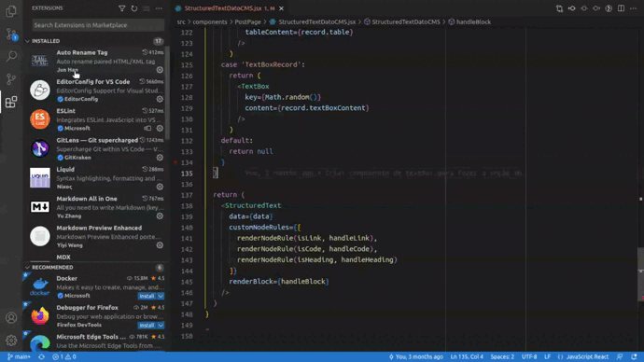Toggle file blame circle icon in toolbar

coord(584,8)
